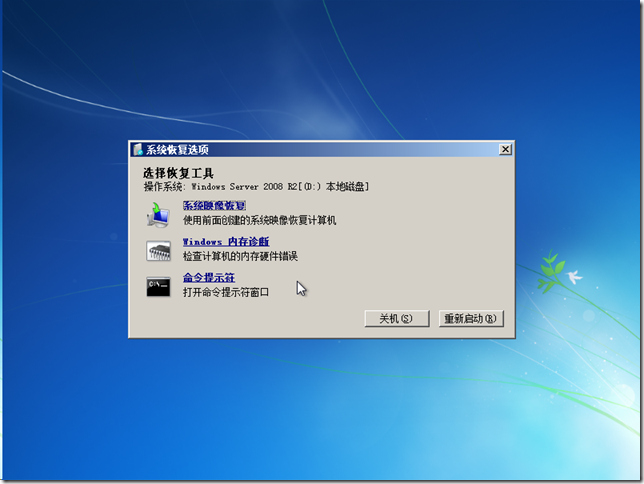Viewport: 644px width, 484px height.
Task: Click the System Image Recovery computer icon
Action: 159,214
